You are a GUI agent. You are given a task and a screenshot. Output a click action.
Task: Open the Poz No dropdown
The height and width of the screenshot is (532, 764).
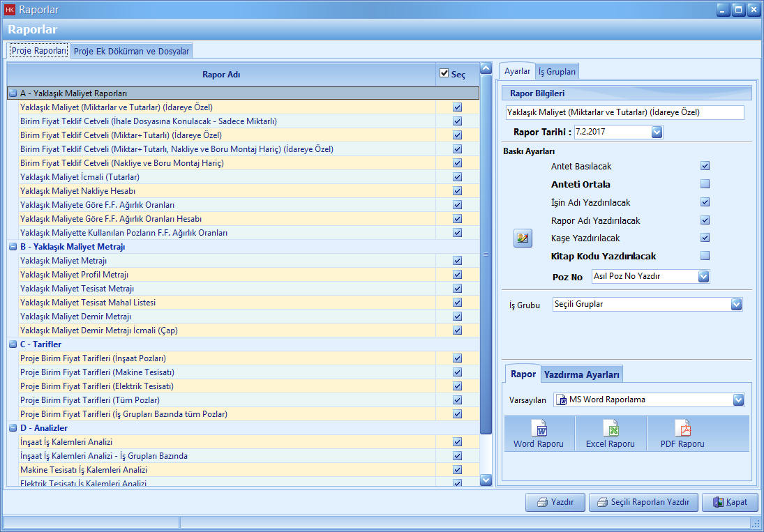click(703, 276)
